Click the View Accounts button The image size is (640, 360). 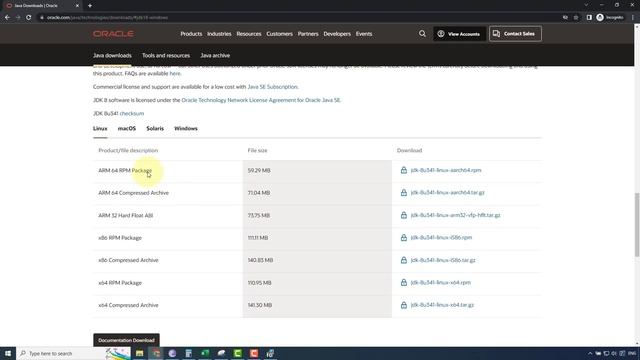[459, 34]
